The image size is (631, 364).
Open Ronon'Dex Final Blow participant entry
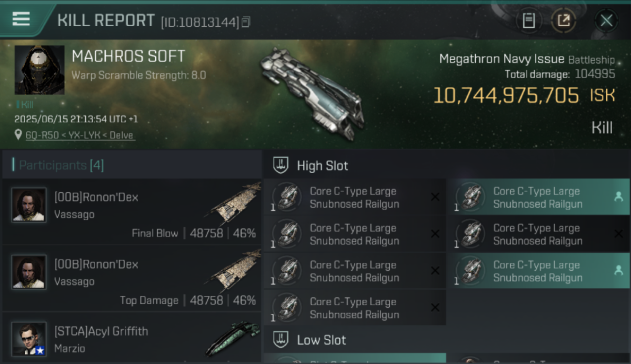tap(132, 212)
